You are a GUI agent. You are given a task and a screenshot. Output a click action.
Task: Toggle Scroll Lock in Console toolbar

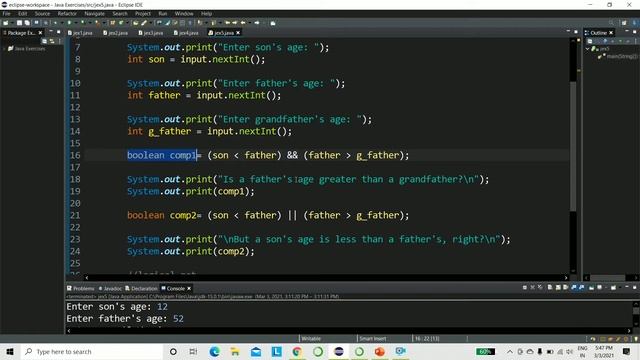pos(558,288)
